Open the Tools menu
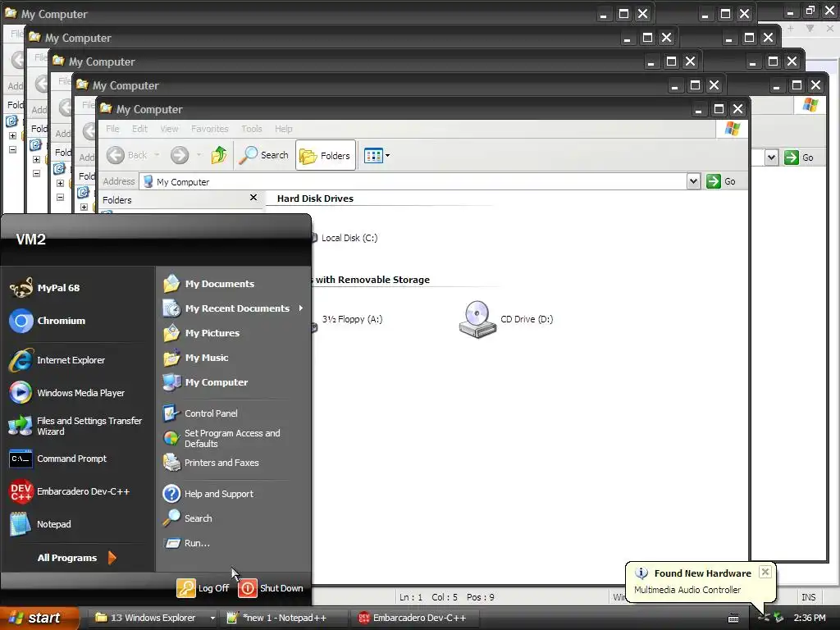 point(251,129)
